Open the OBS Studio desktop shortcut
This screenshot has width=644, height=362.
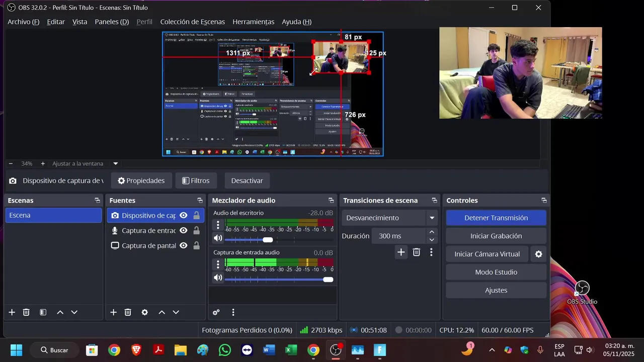click(x=582, y=293)
